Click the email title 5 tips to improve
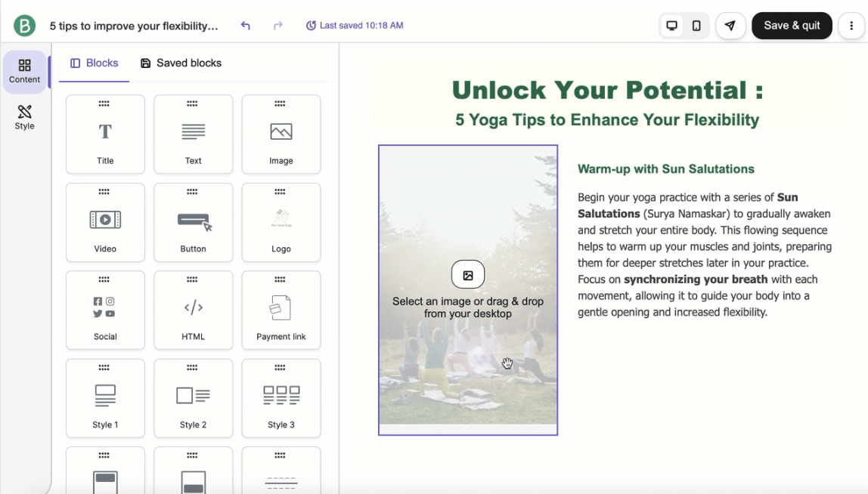This screenshot has width=868, height=494. pos(134,26)
